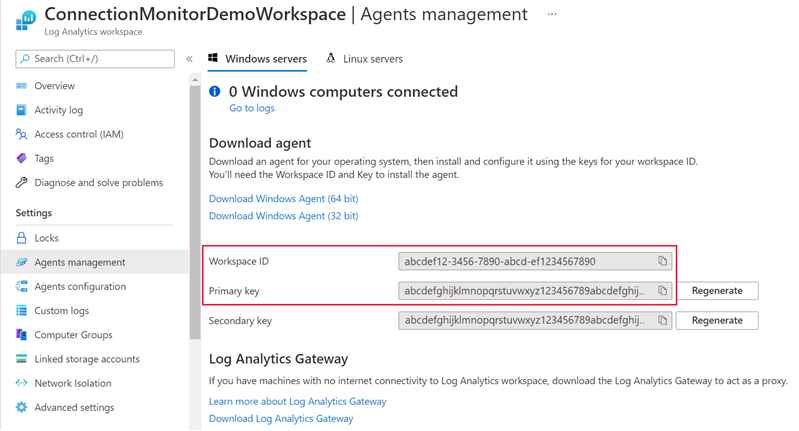This screenshot has height=431, width=799.
Task: Open the Activity log item
Action: pos(58,110)
